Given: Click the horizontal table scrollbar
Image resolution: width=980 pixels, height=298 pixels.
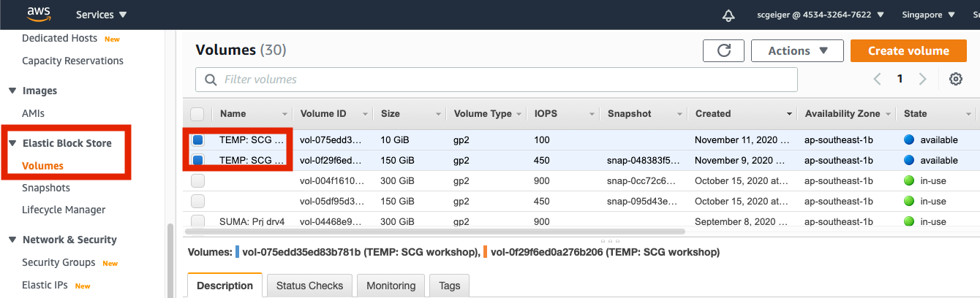Looking at the screenshot, I should click(x=435, y=232).
